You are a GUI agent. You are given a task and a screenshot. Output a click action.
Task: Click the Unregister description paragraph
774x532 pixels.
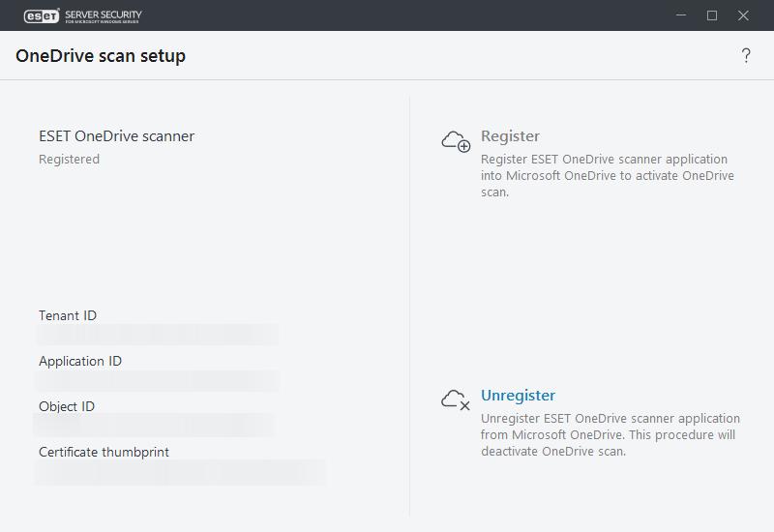[610, 434]
